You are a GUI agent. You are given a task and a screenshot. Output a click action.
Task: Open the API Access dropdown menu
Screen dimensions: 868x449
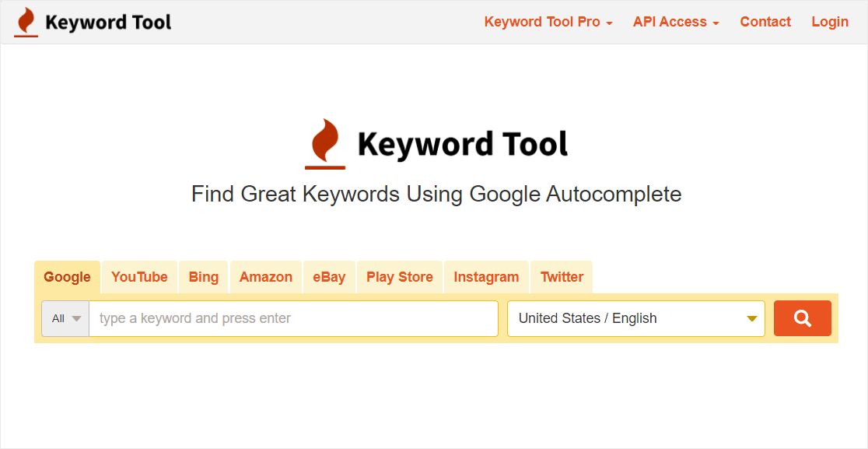[676, 22]
